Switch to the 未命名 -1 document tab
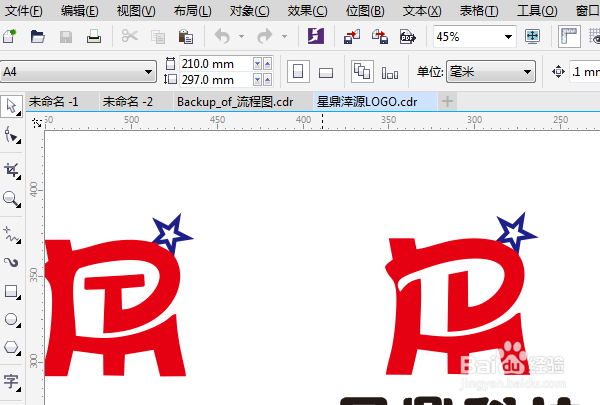The height and width of the screenshot is (405, 600). pyautogui.click(x=62, y=102)
